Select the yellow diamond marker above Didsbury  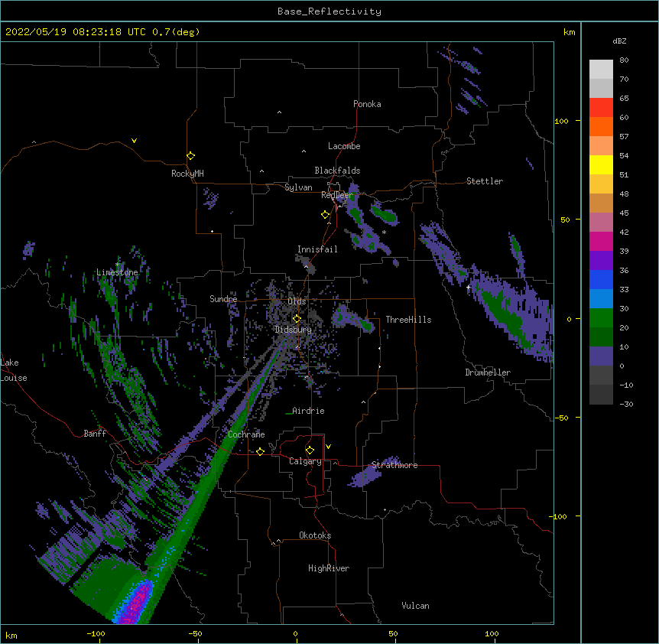point(297,319)
